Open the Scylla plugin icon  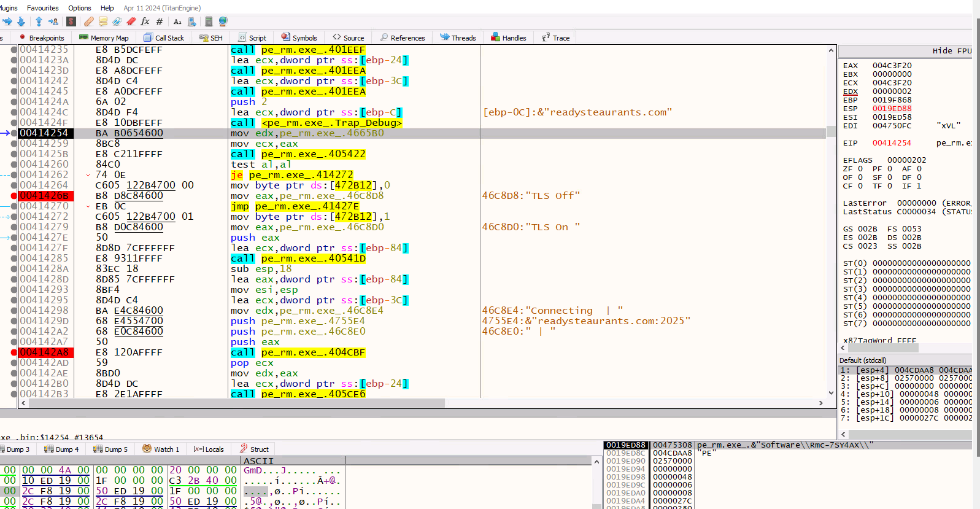(71, 21)
